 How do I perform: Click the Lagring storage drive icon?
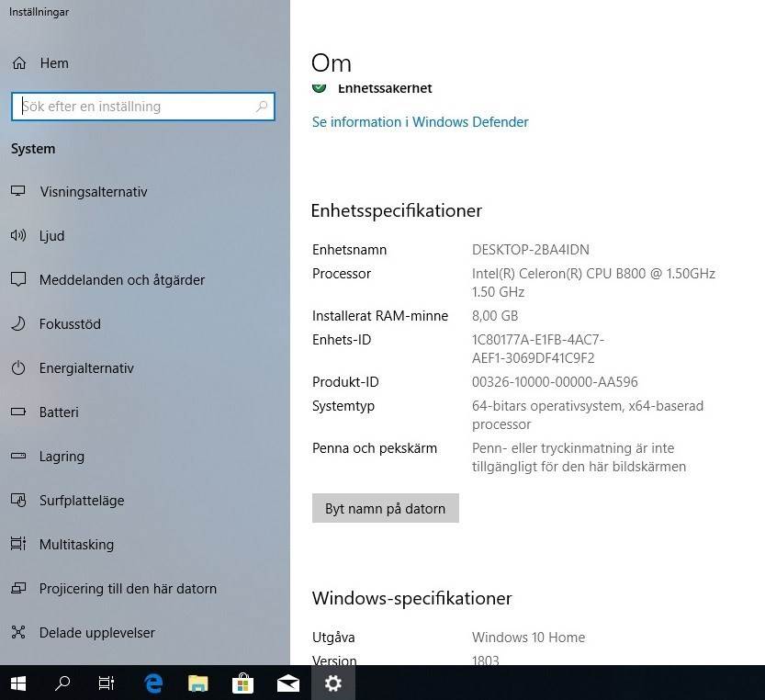click(18, 456)
